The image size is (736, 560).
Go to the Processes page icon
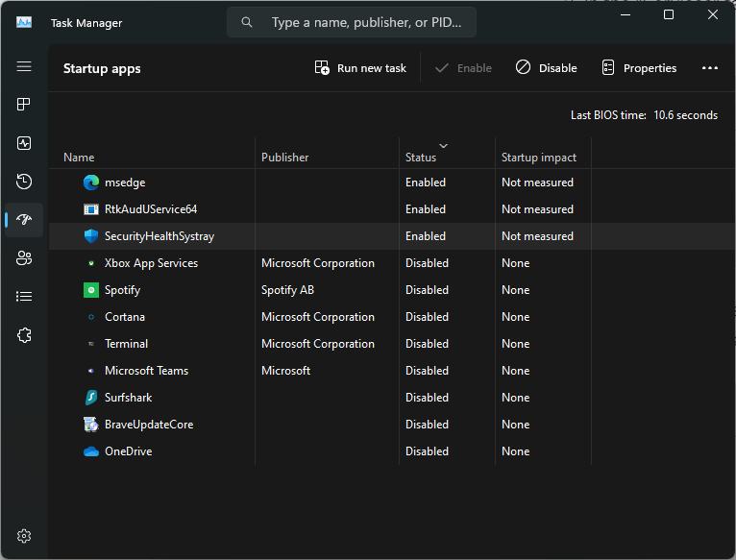tap(24, 104)
